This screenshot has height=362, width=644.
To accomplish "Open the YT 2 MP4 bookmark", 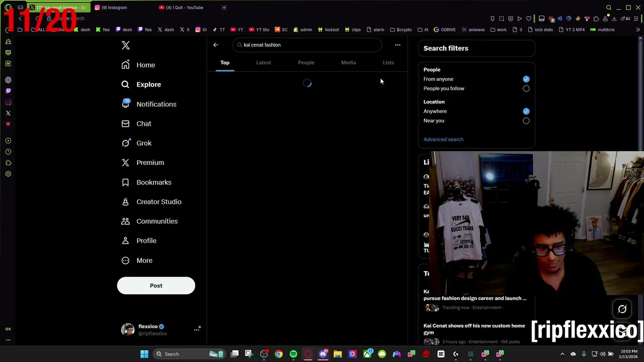I will tap(572, 30).
